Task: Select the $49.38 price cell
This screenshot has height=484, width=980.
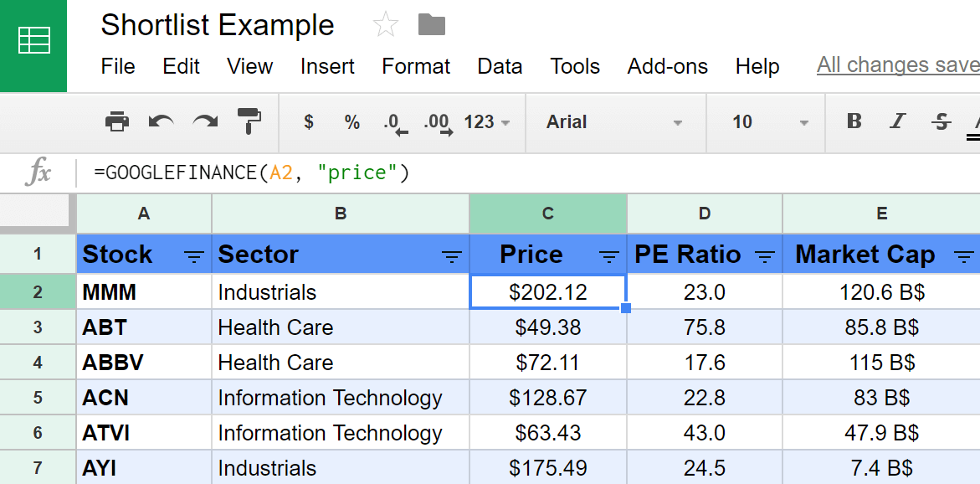Action: point(548,327)
